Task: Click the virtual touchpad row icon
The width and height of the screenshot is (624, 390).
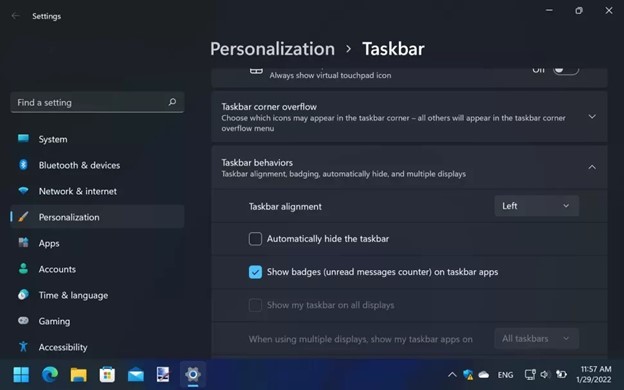Action: pos(256,71)
